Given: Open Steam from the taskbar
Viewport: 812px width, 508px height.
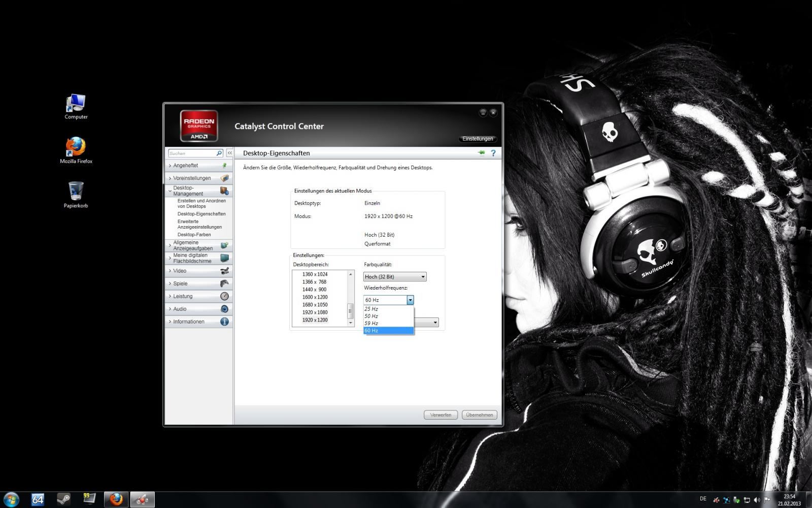Looking at the screenshot, I should tap(63, 499).
